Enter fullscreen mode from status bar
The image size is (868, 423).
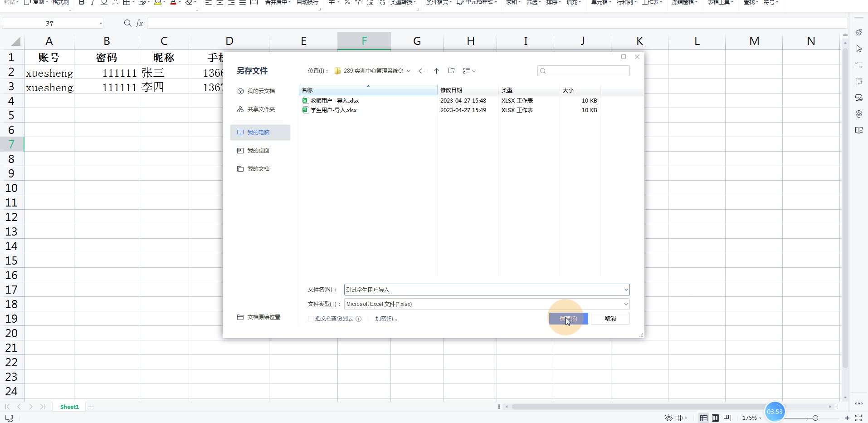(858, 418)
